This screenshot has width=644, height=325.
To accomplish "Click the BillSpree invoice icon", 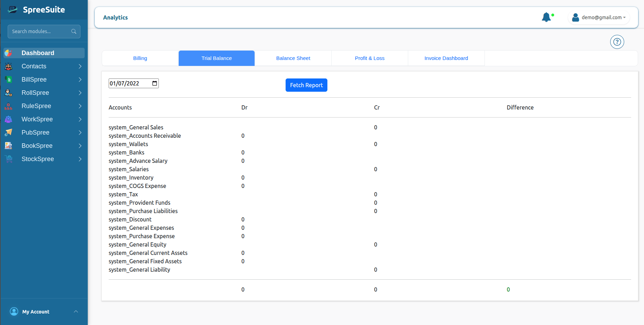I will point(8,80).
